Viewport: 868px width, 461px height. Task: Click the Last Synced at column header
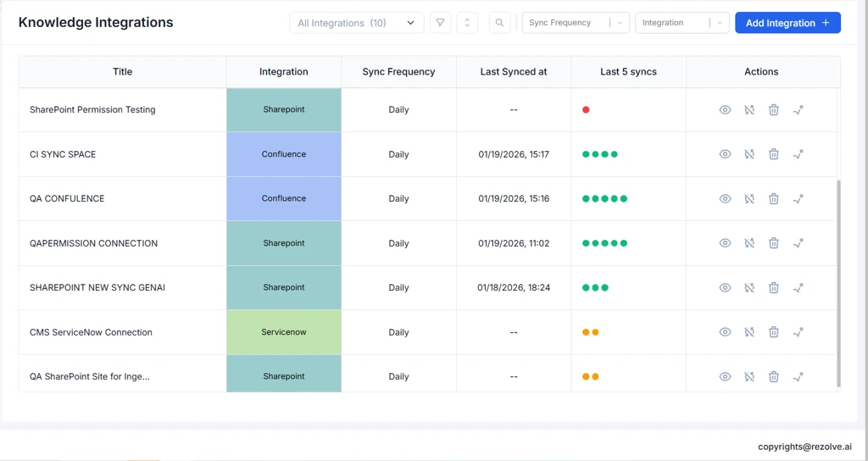tap(514, 72)
